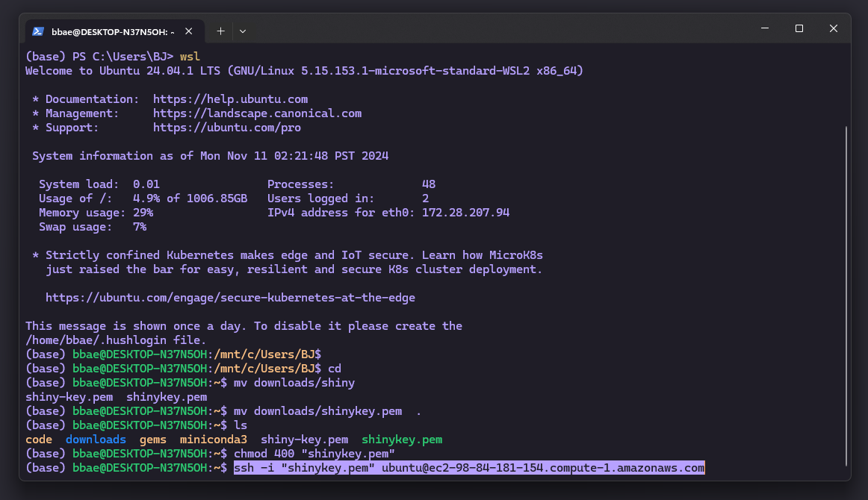Viewport: 868px width, 500px height.
Task: Open the secure-kubernetes-at-the-edge Ubuntu link
Action: coord(231,297)
